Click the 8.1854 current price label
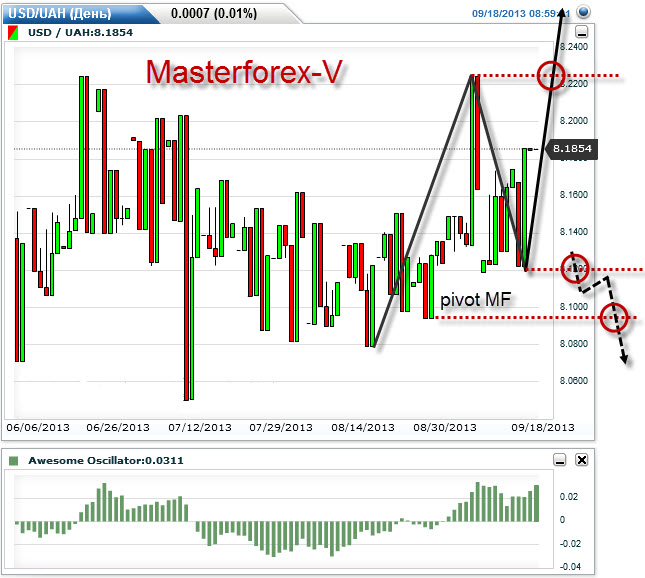The height and width of the screenshot is (578, 645). pyautogui.click(x=572, y=149)
